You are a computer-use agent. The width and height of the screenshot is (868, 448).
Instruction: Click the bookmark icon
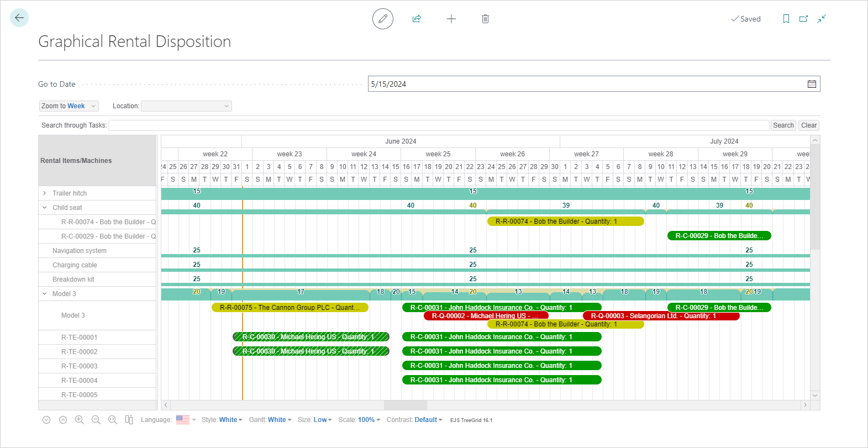coord(786,19)
